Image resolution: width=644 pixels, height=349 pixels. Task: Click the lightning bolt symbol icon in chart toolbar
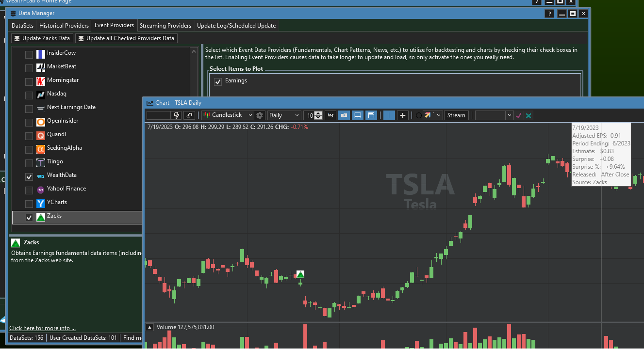[177, 115]
